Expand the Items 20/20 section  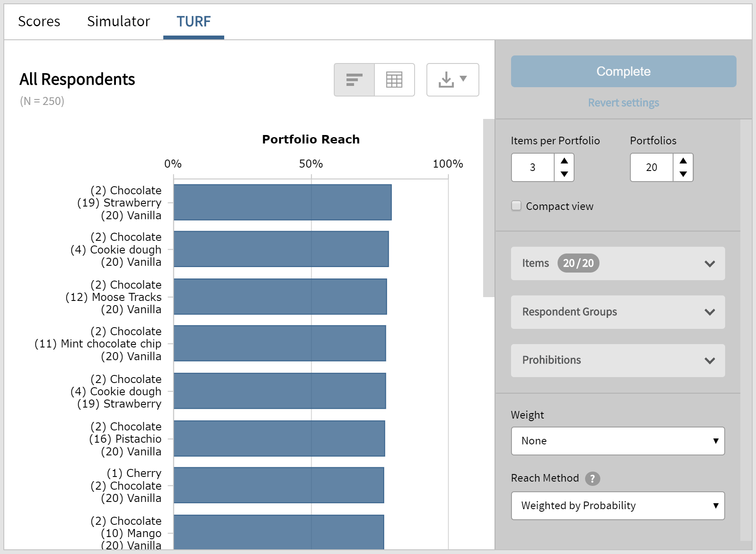point(617,263)
